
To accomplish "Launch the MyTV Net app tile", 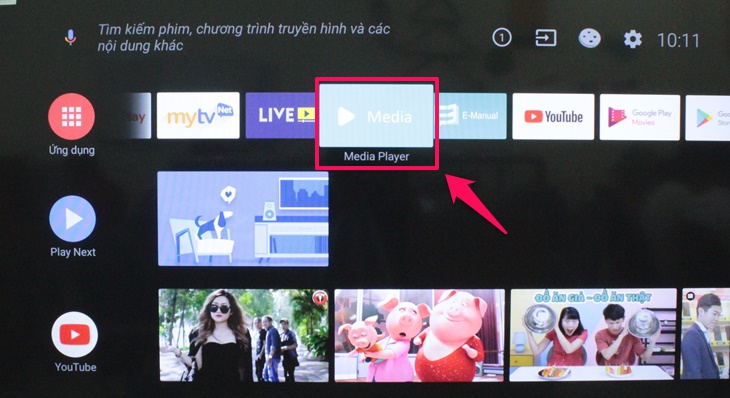I will coord(198,115).
